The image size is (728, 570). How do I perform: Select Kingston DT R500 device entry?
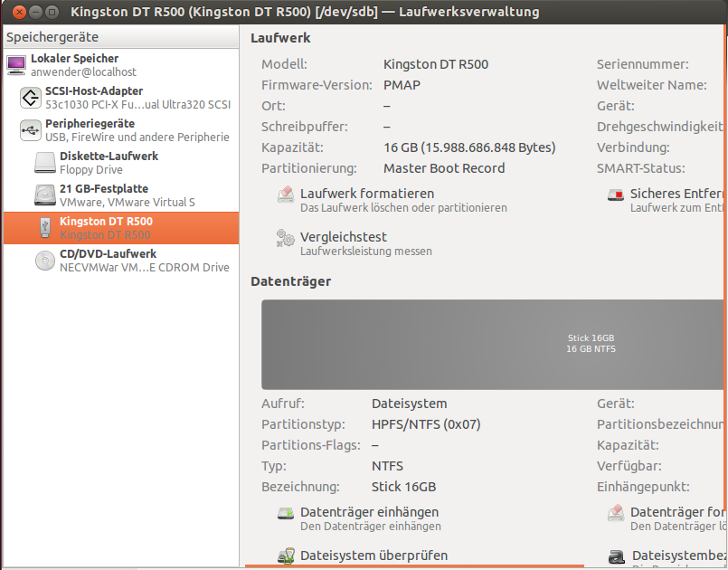click(x=121, y=228)
